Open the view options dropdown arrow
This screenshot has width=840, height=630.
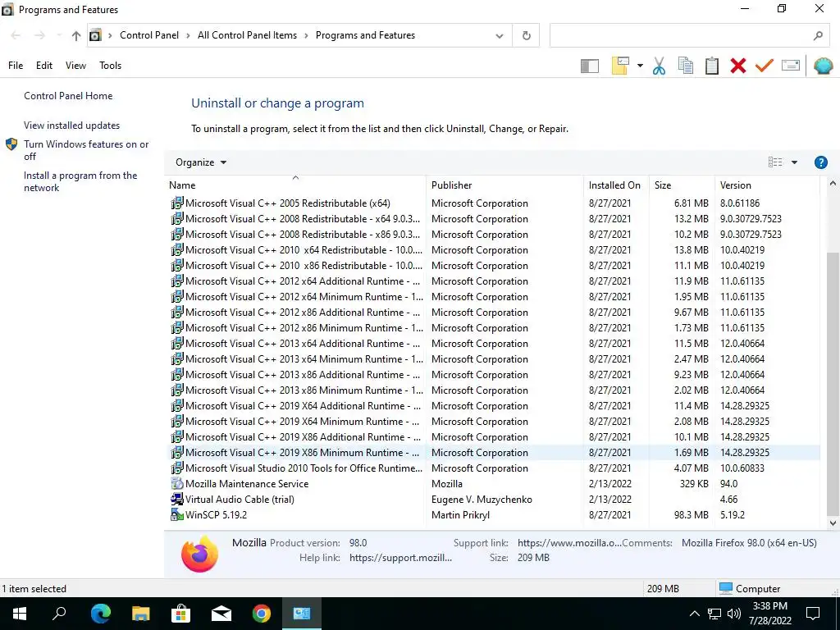point(794,162)
